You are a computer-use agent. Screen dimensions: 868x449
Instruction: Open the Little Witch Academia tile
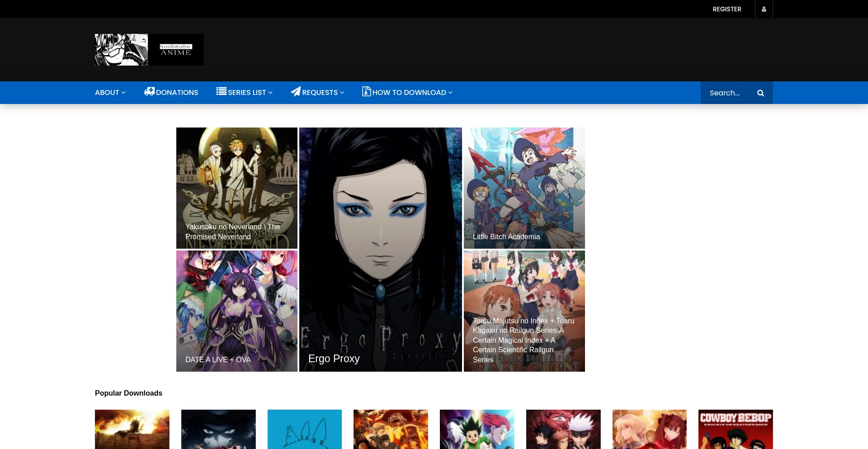(524, 188)
